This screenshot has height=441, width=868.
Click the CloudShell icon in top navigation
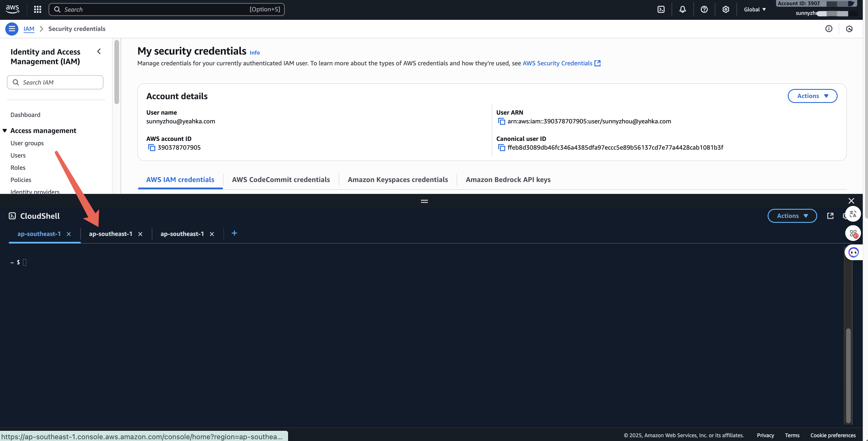pyautogui.click(x=661, y=9)
